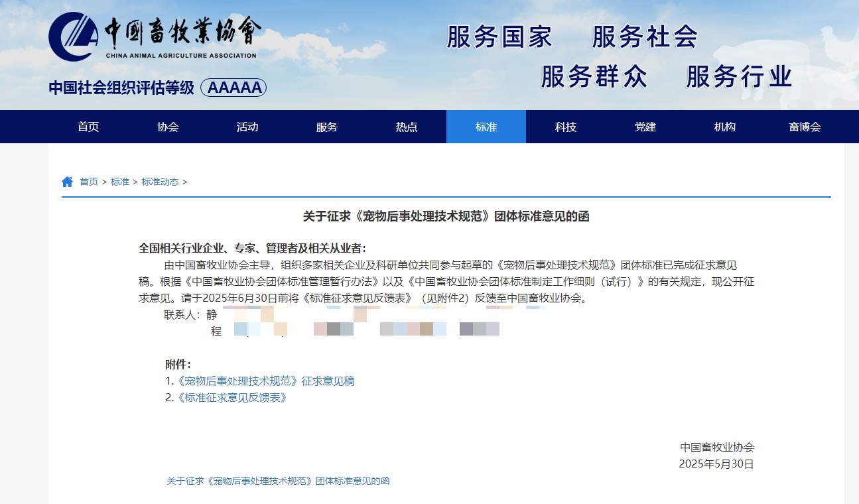This screenshot has height=504, width=859.
Task: Open the 服务 navigation menu item
Action: (x=326, y=127)
